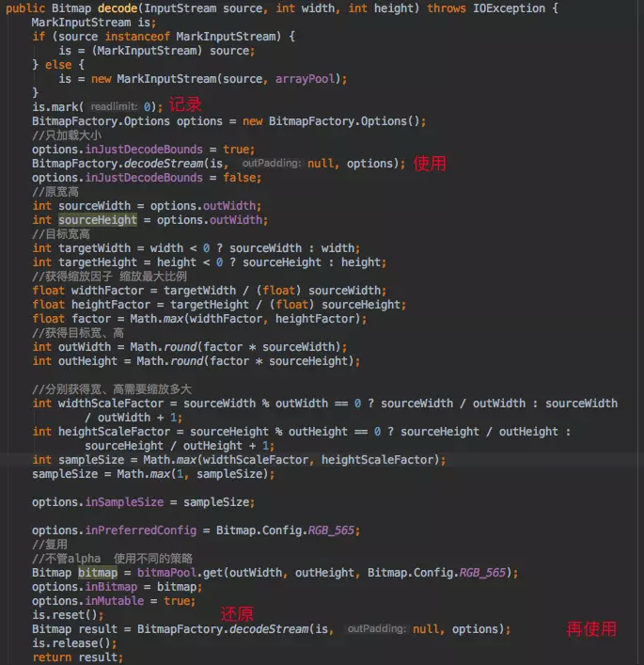This screenshot has height=665, width=644.
Task: Click the 'float heightFactor' declaration
Action: tap(219, 305)
